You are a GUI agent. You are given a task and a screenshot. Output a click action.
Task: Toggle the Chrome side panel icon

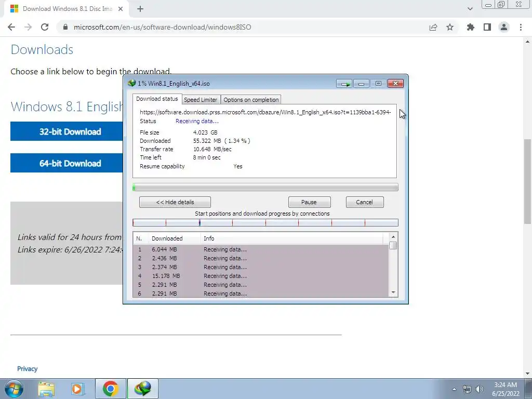point(487,27)
